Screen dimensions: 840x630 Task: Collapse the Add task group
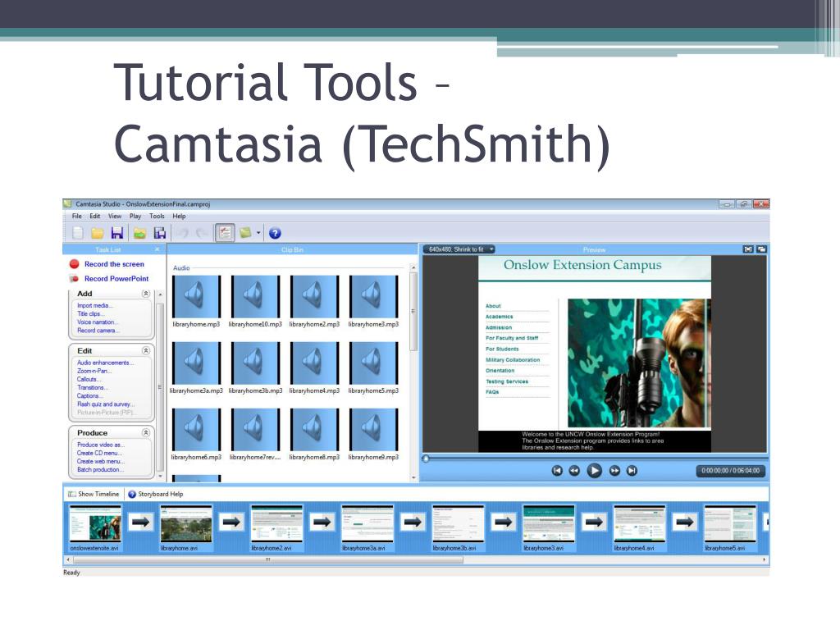pos(146,294)
